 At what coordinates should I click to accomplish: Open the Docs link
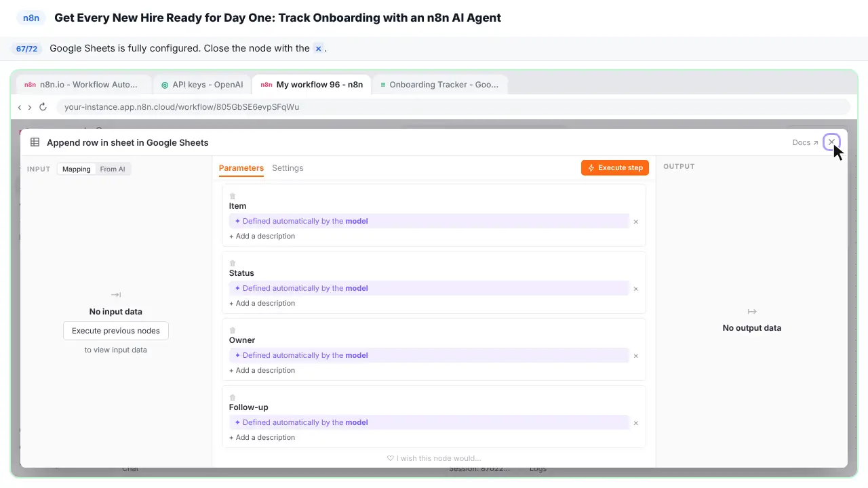805,143
